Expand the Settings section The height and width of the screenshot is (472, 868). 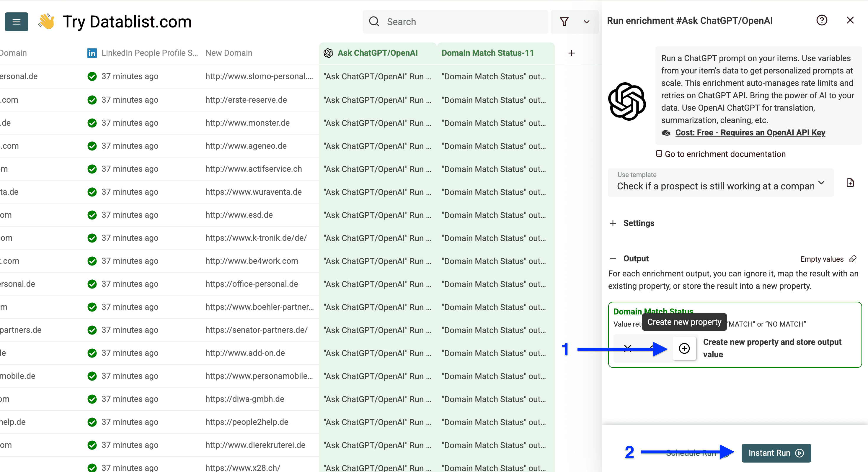(613, 223)
